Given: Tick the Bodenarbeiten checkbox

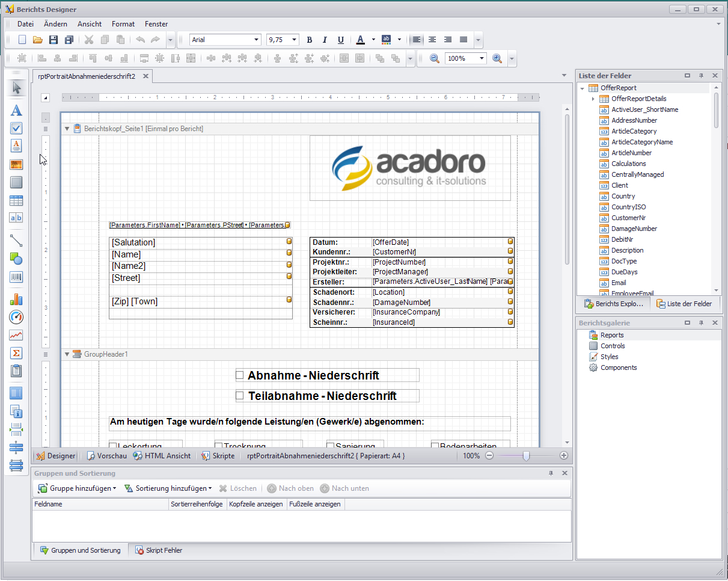Looking at the screenshot, I should [x=435, y=446].
